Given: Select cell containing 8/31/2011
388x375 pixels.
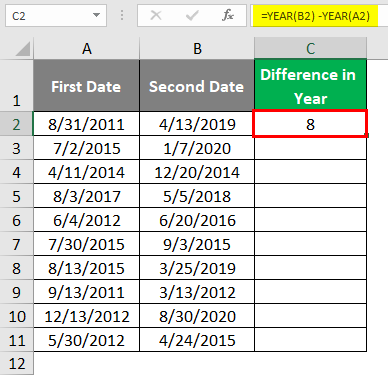Looking at the screenshot, I should (87, 124).
